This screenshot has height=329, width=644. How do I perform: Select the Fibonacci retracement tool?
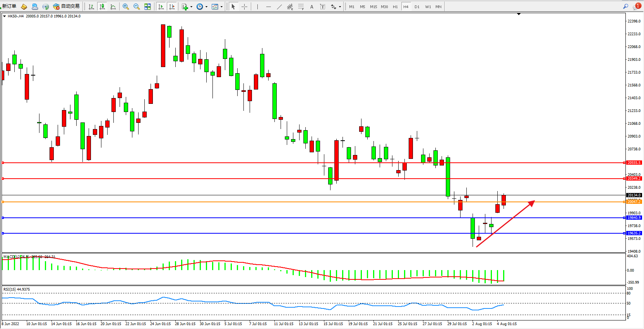(301, 7)
